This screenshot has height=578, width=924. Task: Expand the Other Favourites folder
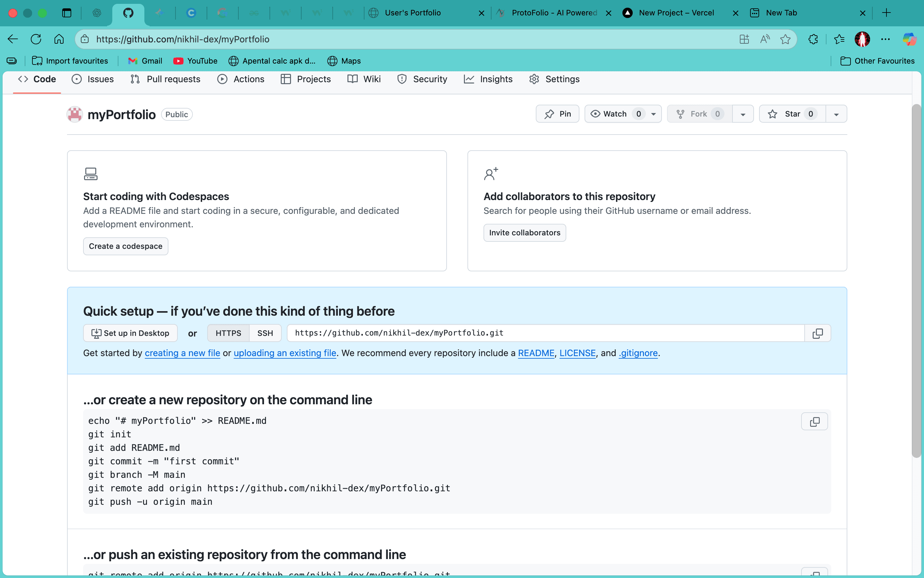point(877,61)
